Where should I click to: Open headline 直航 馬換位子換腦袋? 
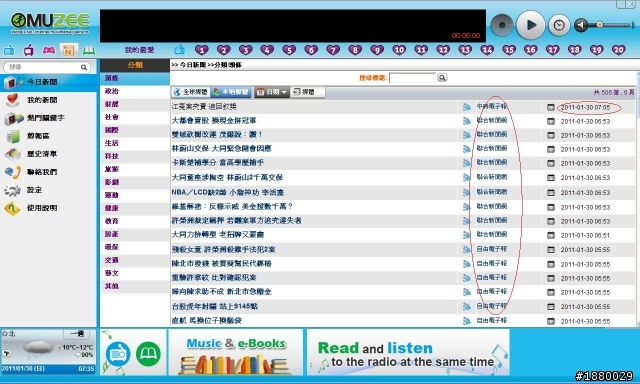tap(207, 321)
